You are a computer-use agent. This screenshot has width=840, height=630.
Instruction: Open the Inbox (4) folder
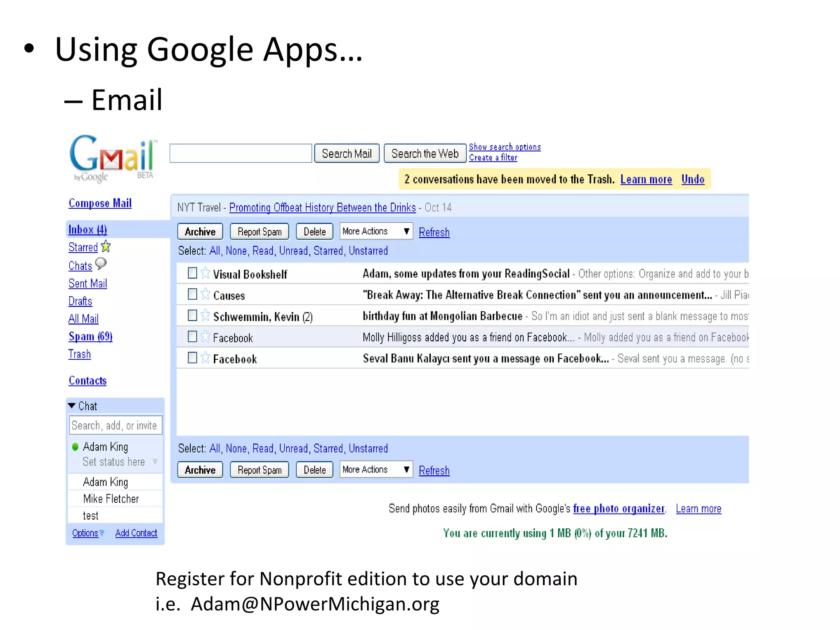[87, 230]
